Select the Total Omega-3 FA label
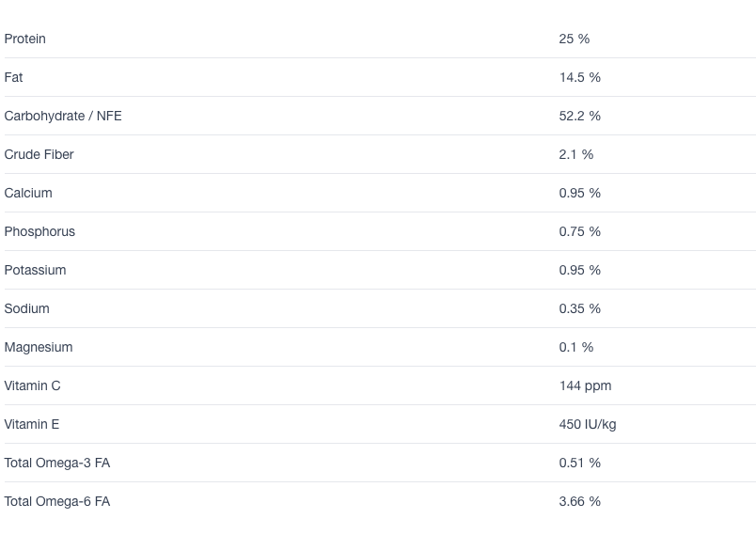756x550 pixels. tap(57, 463)
